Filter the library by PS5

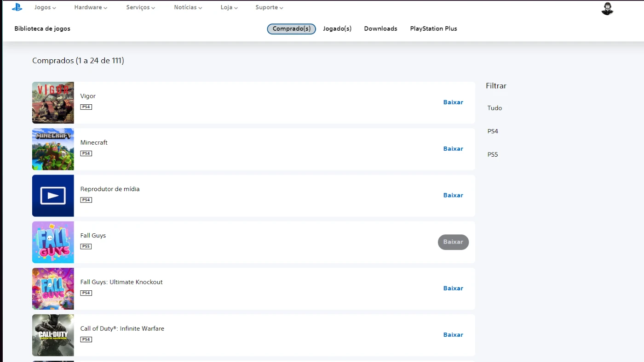coord(493,154)
